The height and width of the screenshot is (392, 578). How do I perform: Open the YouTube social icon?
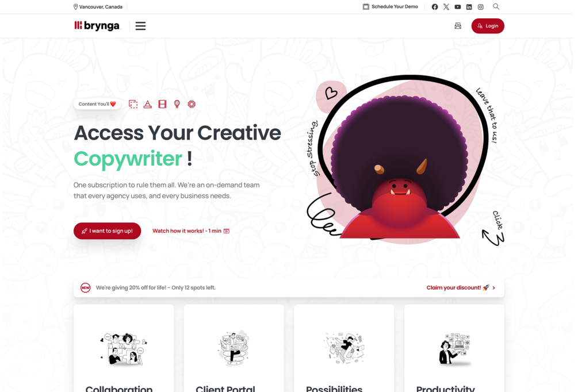pyautogui.click(x=457, y=7)
